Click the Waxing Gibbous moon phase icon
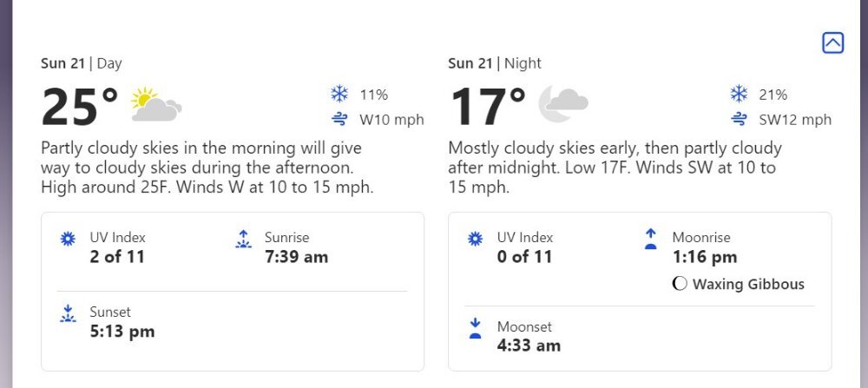Image resolution: width=868 pixels, height=388 pixels. coord(680,284)
